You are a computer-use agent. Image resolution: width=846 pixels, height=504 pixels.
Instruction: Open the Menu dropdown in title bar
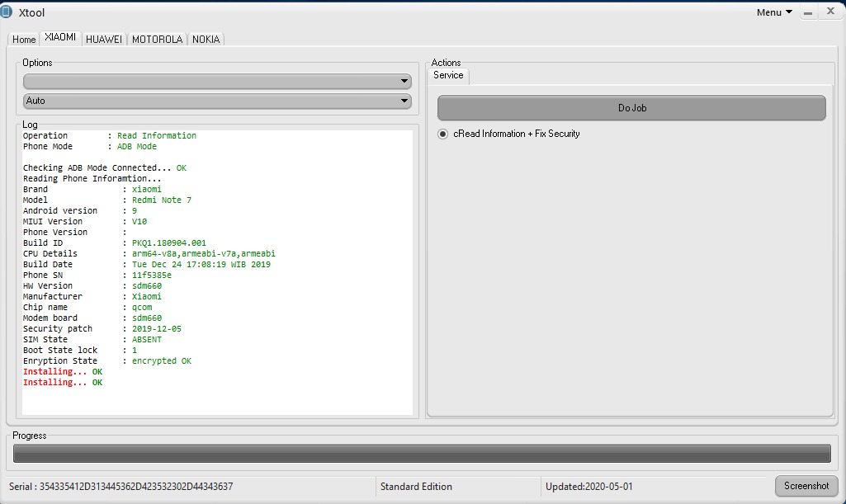[x=774, y=12]
